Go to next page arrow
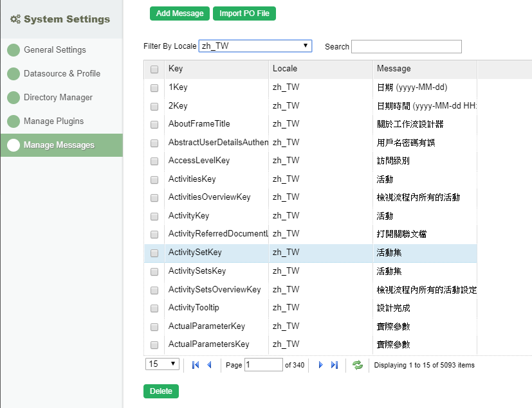 pyautogui.click(x=320, y=365)
